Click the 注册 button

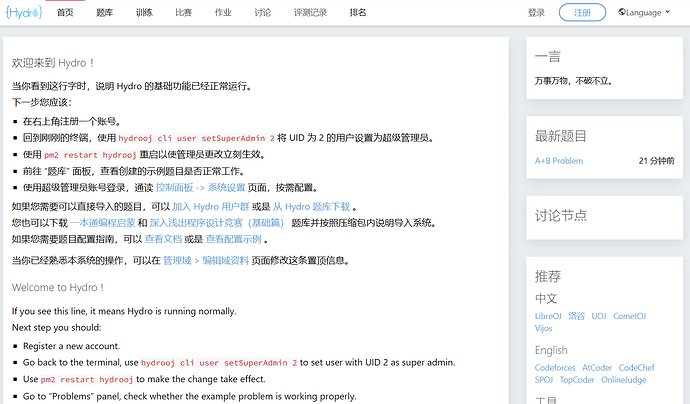tap(582, 12)
